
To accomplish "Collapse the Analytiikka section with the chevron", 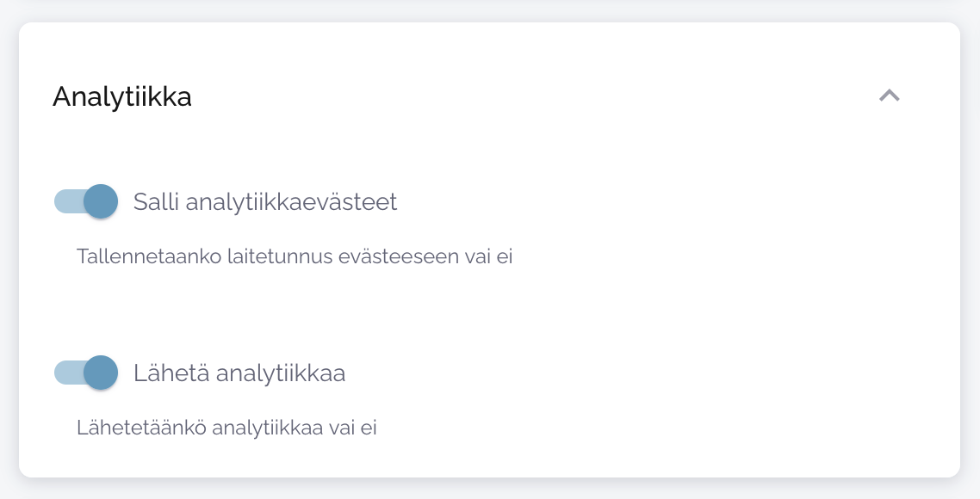I will (x=889, y=96).
